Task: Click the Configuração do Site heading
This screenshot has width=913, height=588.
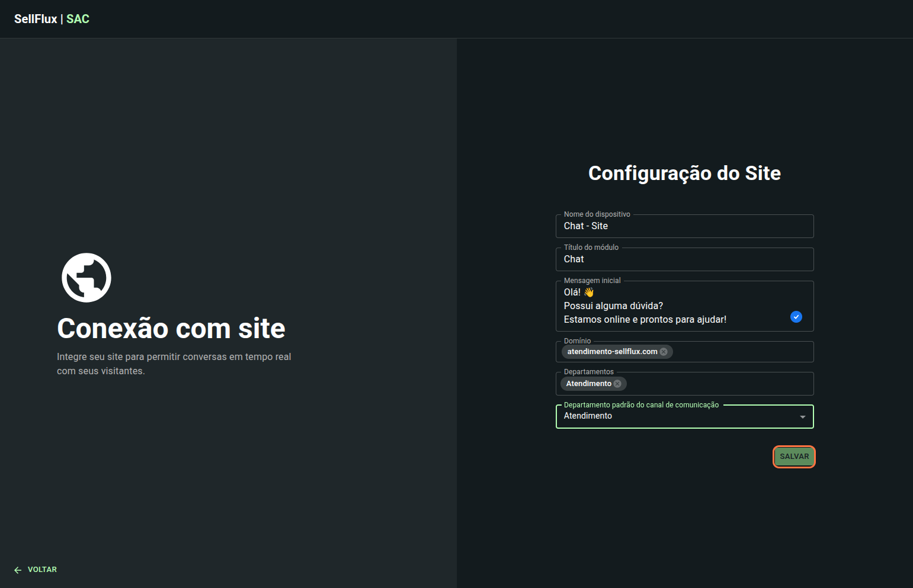Action: tap(684, 173)
